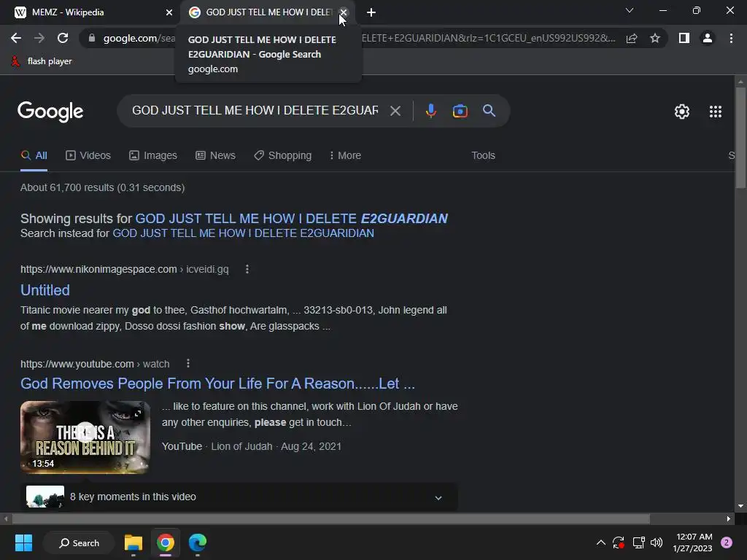747x560 pixels.
Task: Start voice search with the microphone icon
Action: [x=430, y=111]
